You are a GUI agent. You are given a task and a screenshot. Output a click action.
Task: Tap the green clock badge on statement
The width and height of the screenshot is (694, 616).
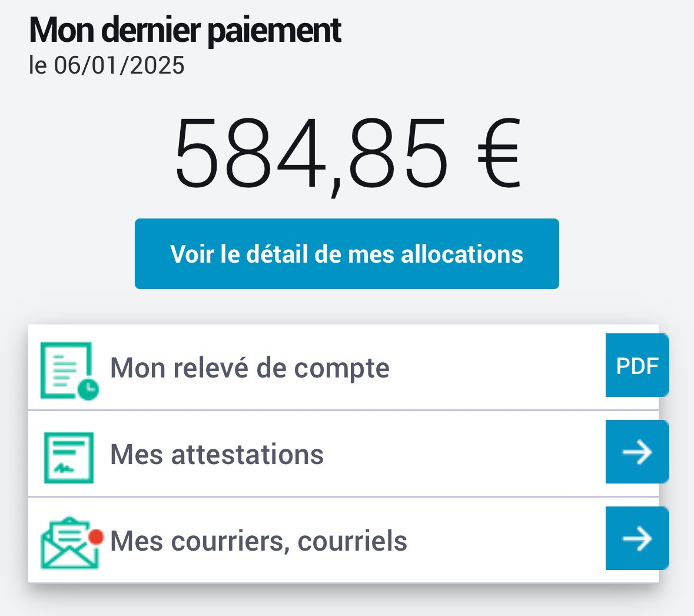coord(88,390)
